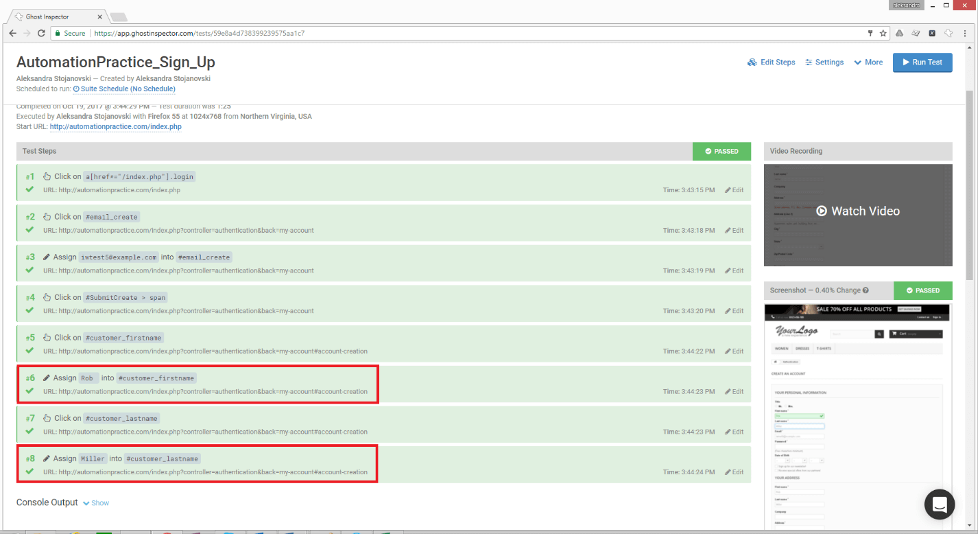Click the AutomationPractice_Sign_Up test title
The image size is (980, 534).
click(116, 62)
